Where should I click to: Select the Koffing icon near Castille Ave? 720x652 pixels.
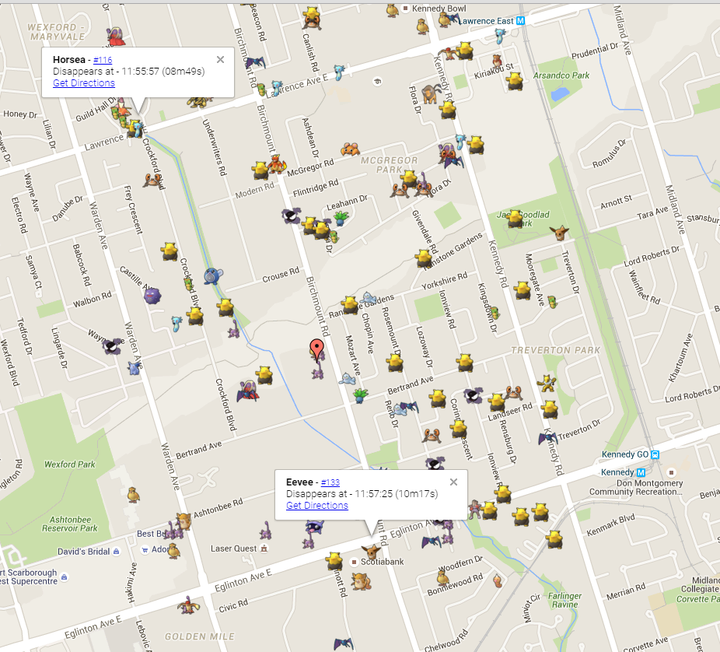tap(152, 295)
